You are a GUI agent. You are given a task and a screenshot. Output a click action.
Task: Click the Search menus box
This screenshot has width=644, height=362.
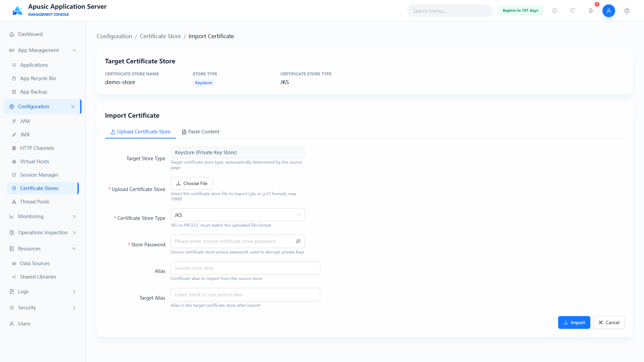(450, 11)
